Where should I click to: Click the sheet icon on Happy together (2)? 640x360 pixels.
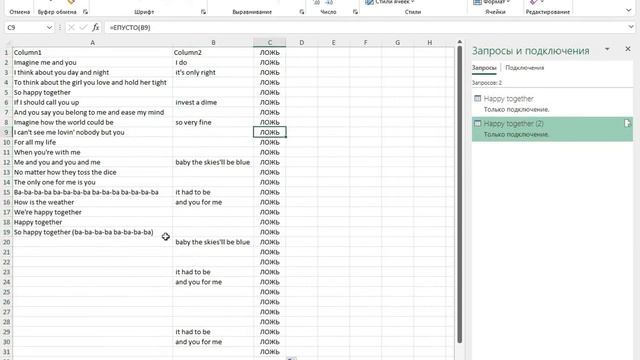click(x=627, y=123)
